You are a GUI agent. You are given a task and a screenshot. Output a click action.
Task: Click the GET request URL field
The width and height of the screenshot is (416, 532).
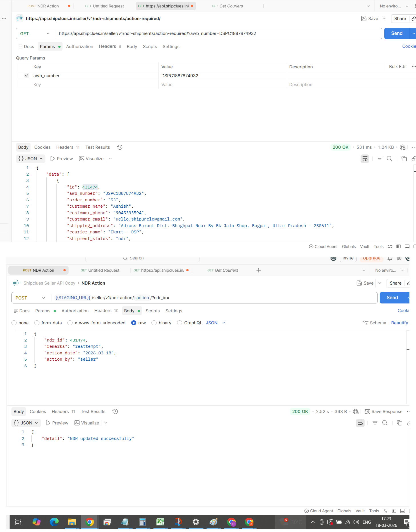(x=219, y=33)
